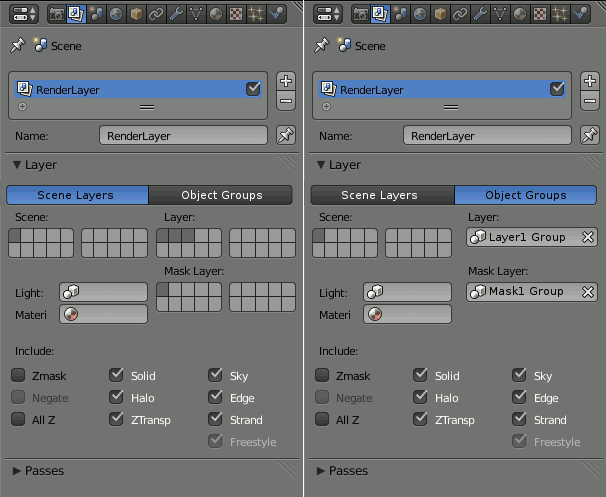Open World properties globe icon in left panel
This screenshot has width=606, height=497.
[x=116, y=14]
